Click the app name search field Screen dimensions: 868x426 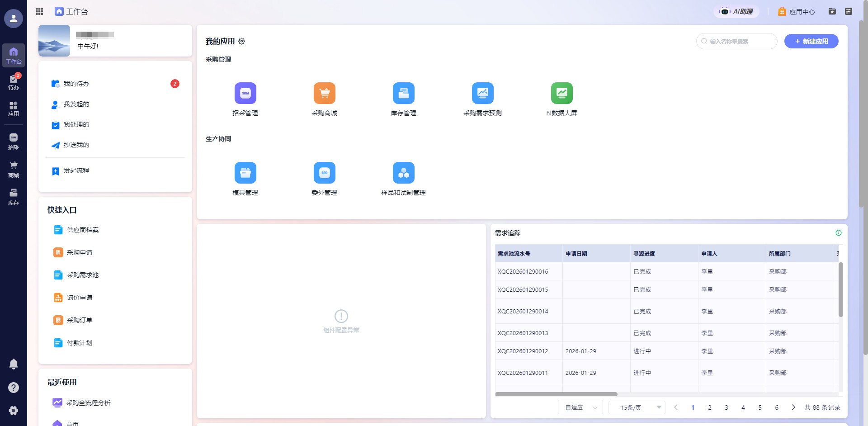[736, 41]
